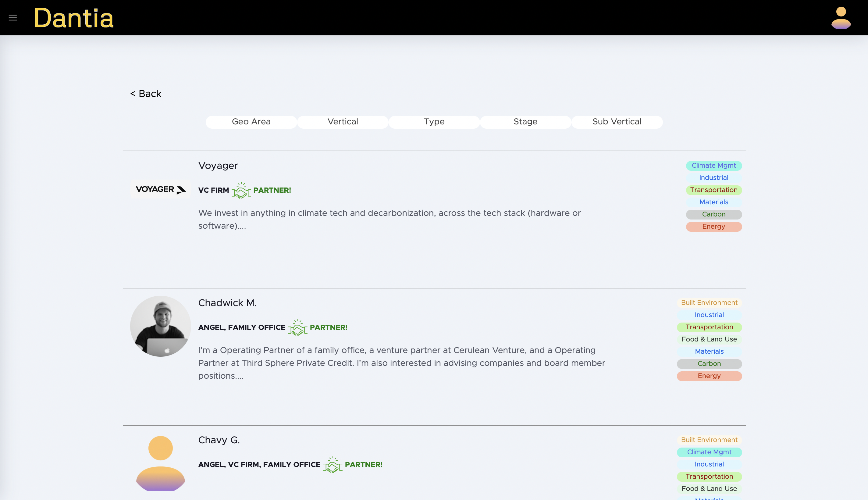
Task: Open the Vertical filter dropdown
Action: [x=343, y=122]
